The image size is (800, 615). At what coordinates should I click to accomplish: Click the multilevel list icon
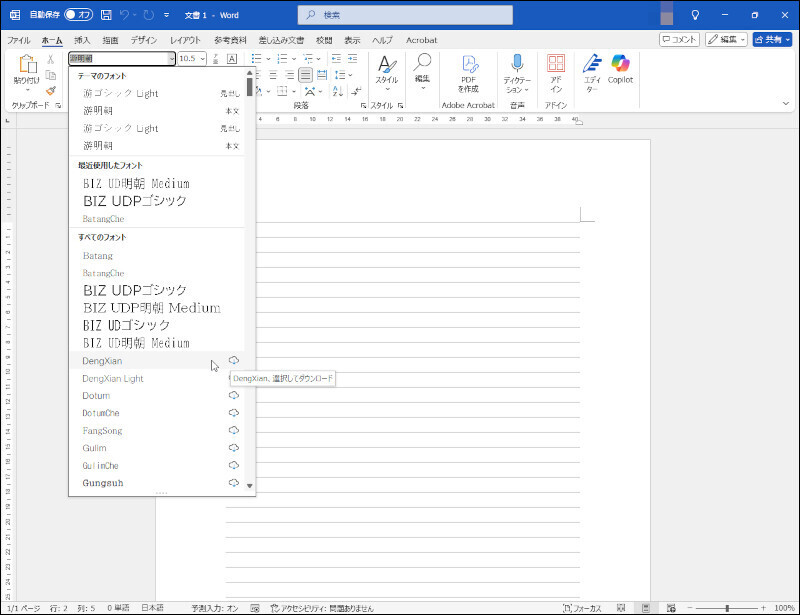308,59
